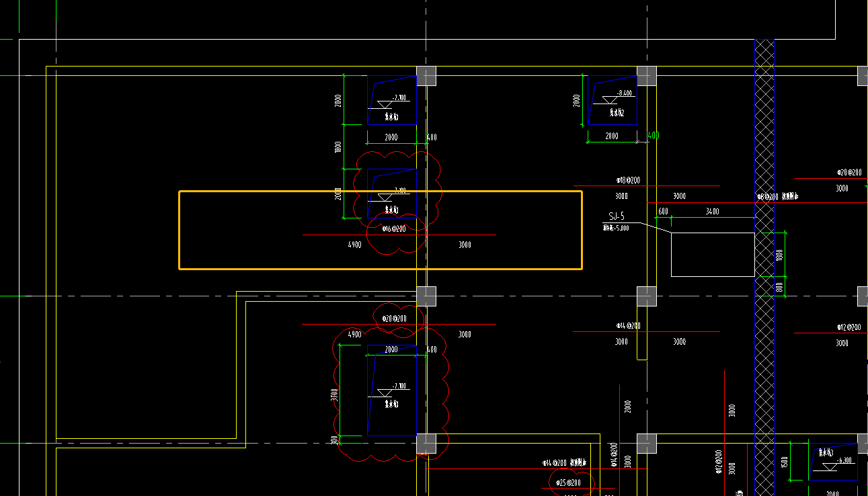868x496 pixels.
Task: Select the -6.300 elevation value
Action: (x=844, y=460)
